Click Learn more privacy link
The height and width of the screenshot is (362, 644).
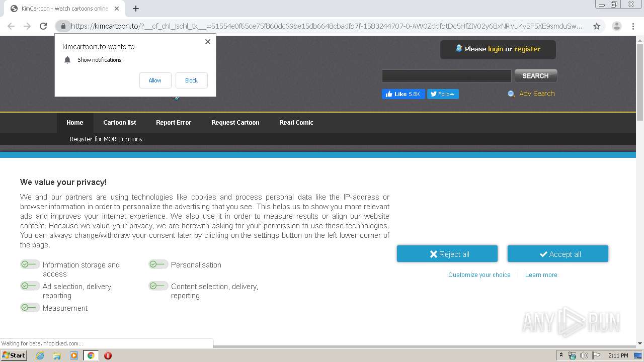[541, 275]
